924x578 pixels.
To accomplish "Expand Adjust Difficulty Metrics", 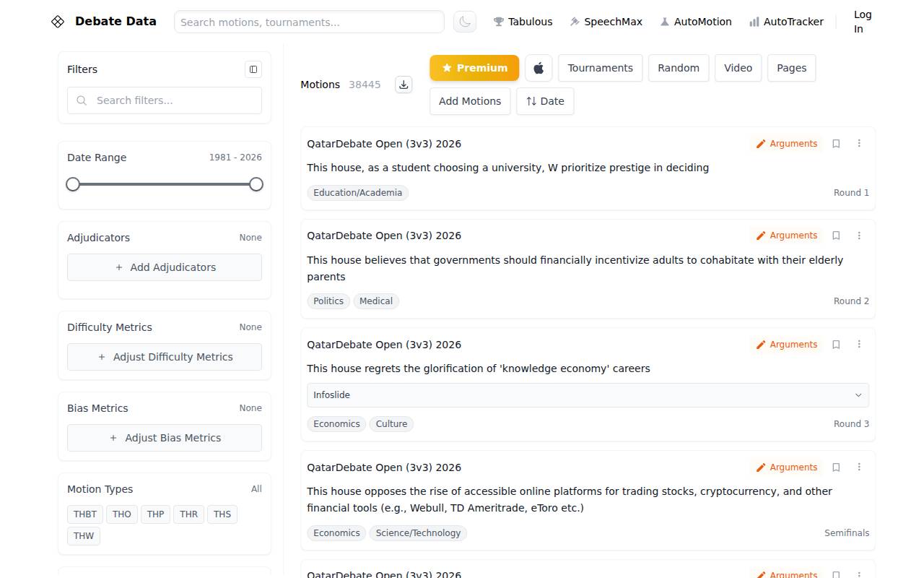I will 165,357.
